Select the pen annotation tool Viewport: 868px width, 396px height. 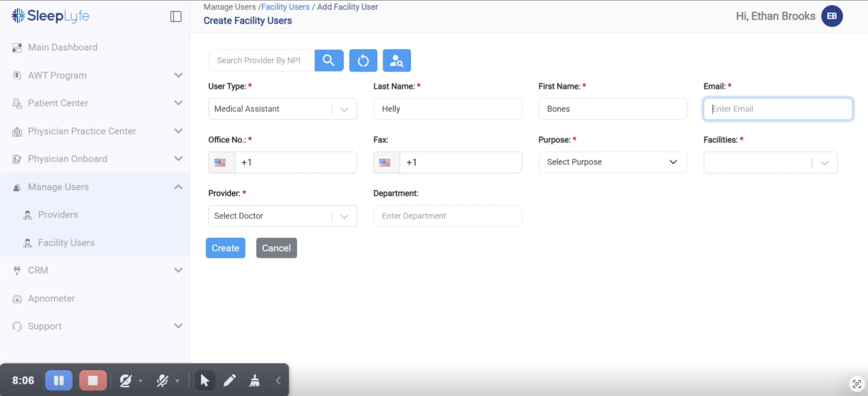(x=229, y=381)
